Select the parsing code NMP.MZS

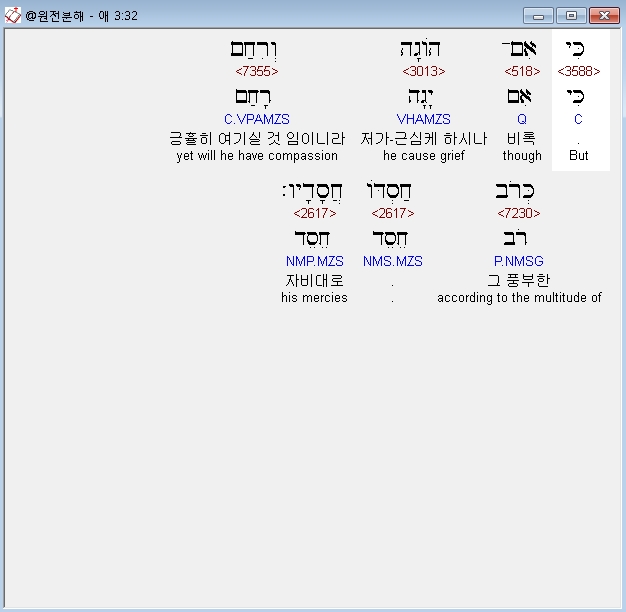pos(315,261)
